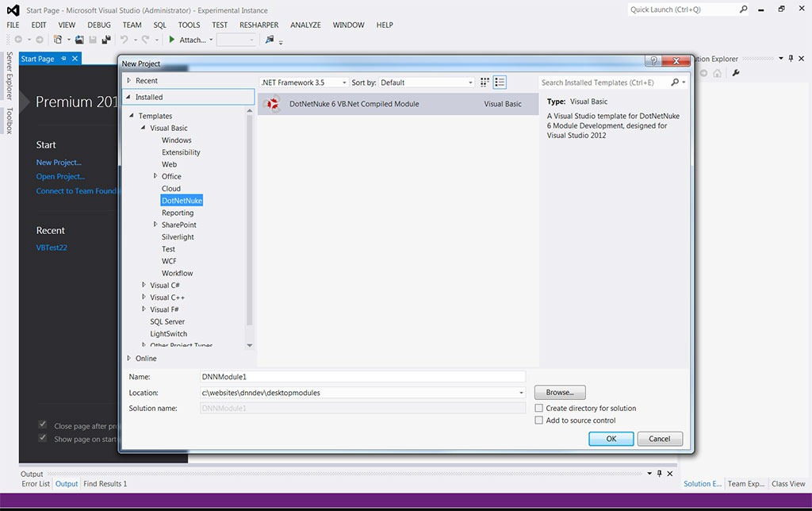Viewport: 812px width, 511px height.
Task: Click the New Project toolbar icon
Action: click(x=57, y=40)
